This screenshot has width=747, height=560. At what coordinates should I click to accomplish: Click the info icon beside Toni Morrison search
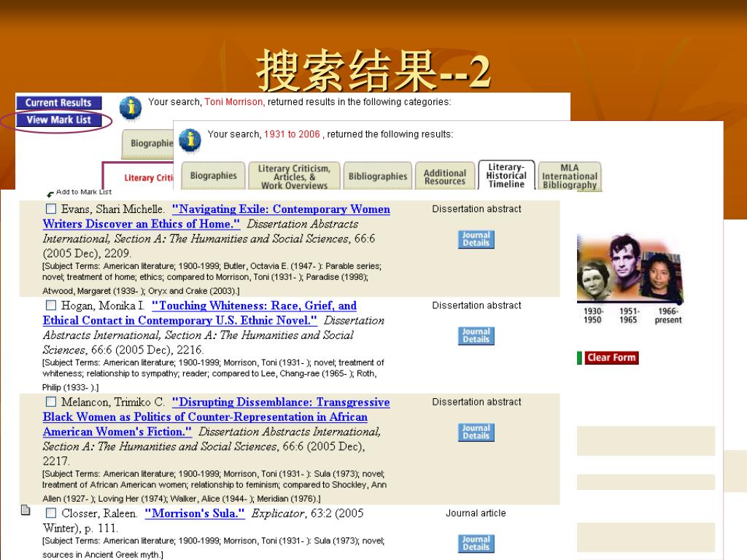(x=131, y=108)
